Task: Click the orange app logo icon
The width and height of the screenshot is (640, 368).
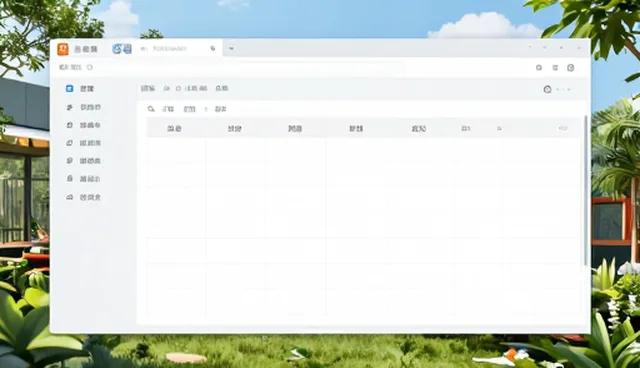Action: pos(63,49)
